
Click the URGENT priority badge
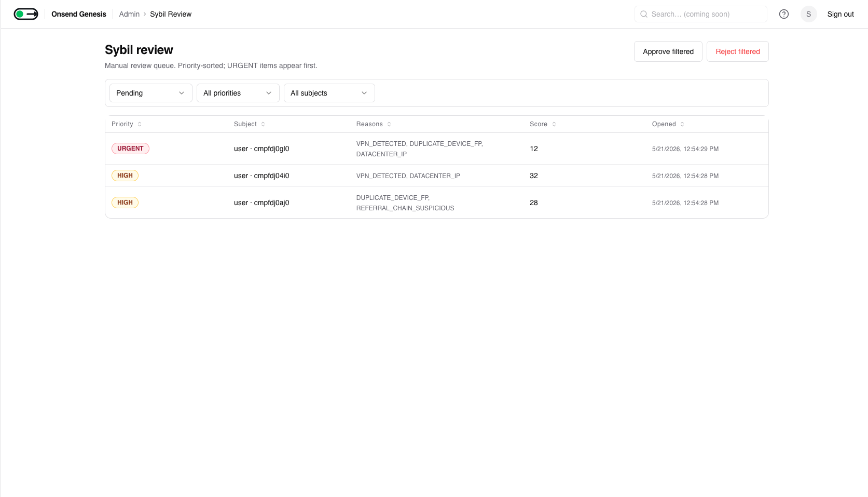click(x=130, y=149)
